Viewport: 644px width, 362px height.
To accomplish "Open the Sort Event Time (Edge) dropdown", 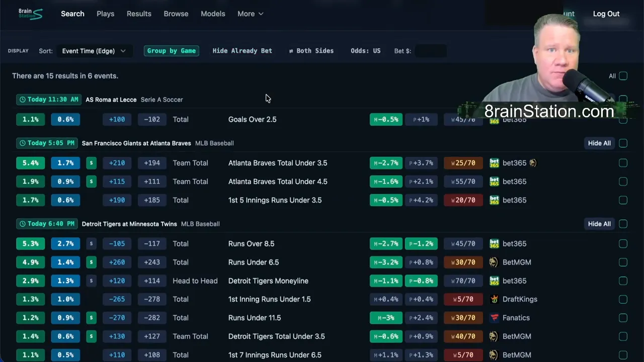I will [x=94, y=51].
